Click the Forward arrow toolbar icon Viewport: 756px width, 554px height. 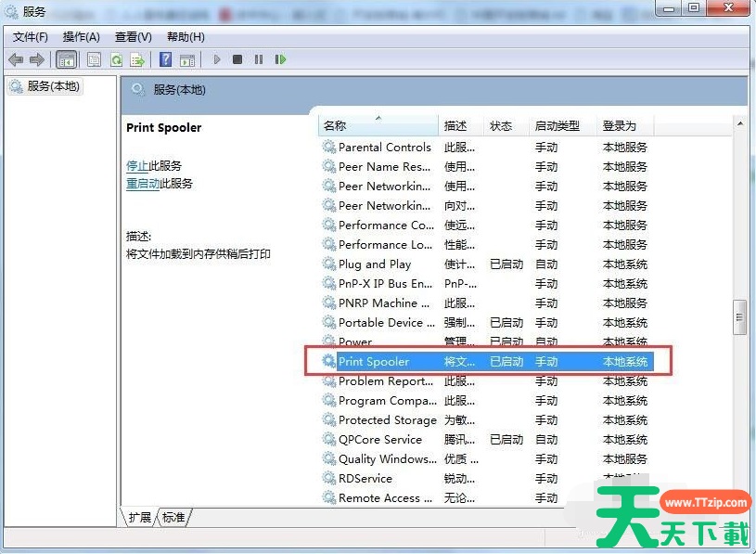[37, 59]
